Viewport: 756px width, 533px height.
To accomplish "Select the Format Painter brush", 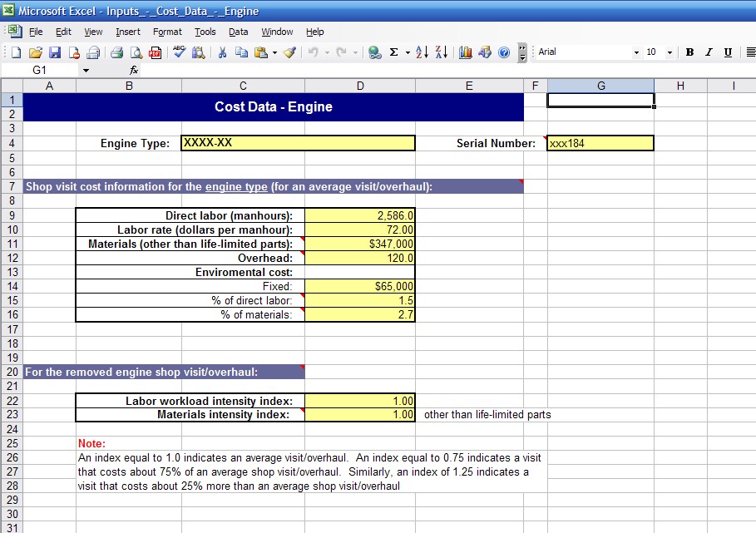I will tap(289, 52).
